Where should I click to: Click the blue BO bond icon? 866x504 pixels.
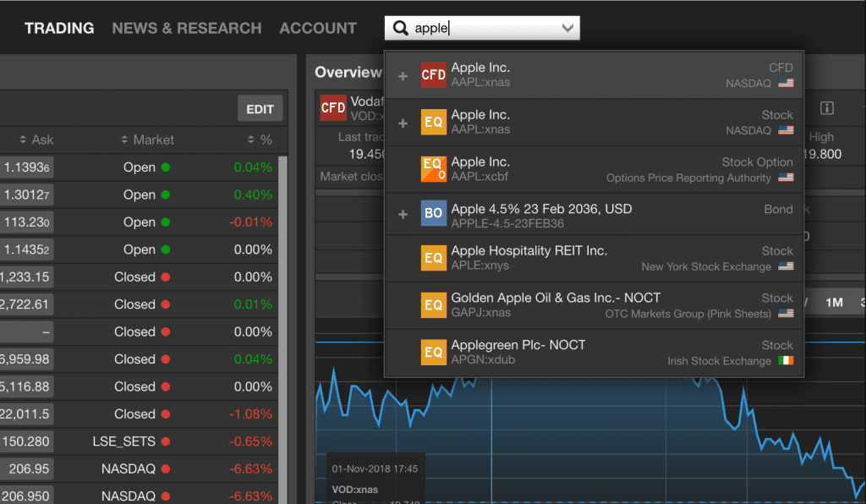coord(433,213)
